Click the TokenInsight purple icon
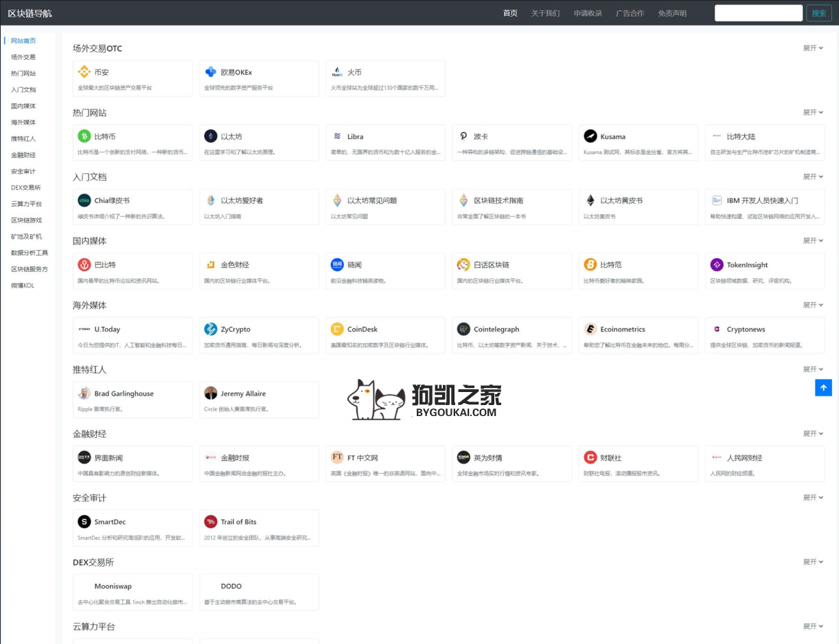Image resolution: width=839 pixels, height=644 pixels. [x=717, y=264]
